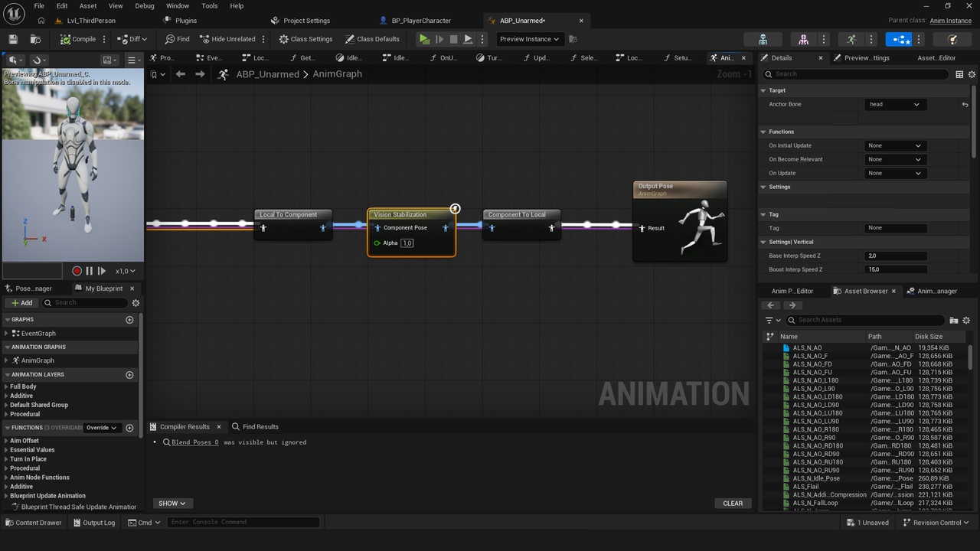980x551 pixels.
Task: Open Class Settings
Action: point(305,39)
